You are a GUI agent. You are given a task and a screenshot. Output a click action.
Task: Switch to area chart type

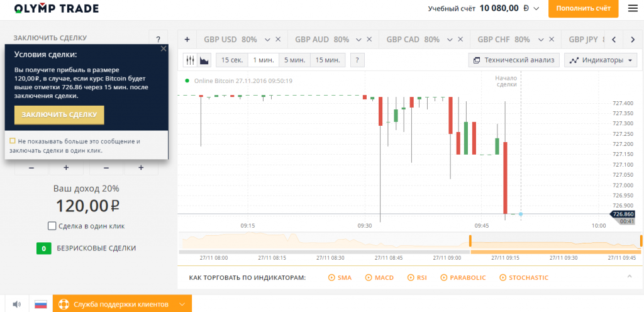click(x=204, y=60)
